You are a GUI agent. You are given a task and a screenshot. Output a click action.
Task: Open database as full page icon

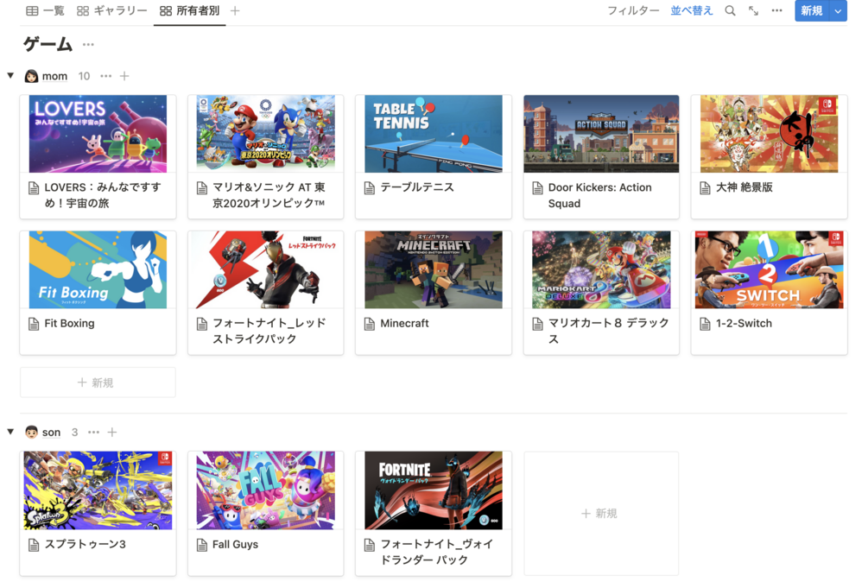click(753, 10)
